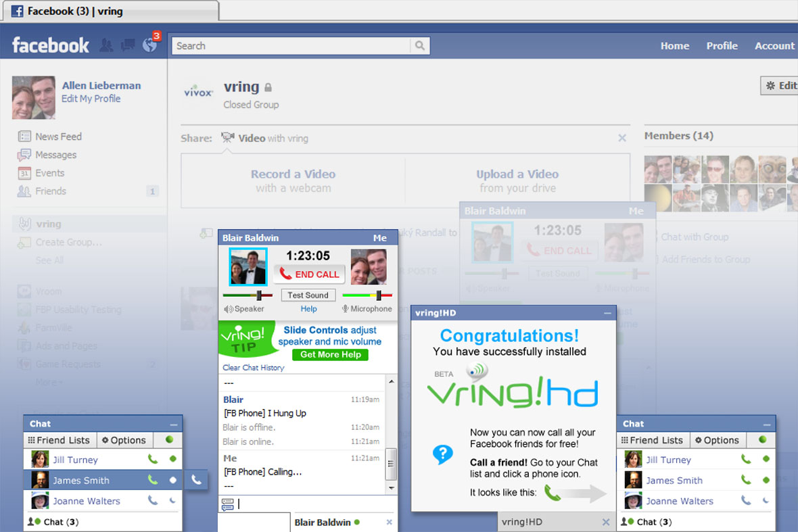Viewport: 798px width, 532px height.
Task: Click the speaker volume slider in front call window
Action: click(248, 295)
